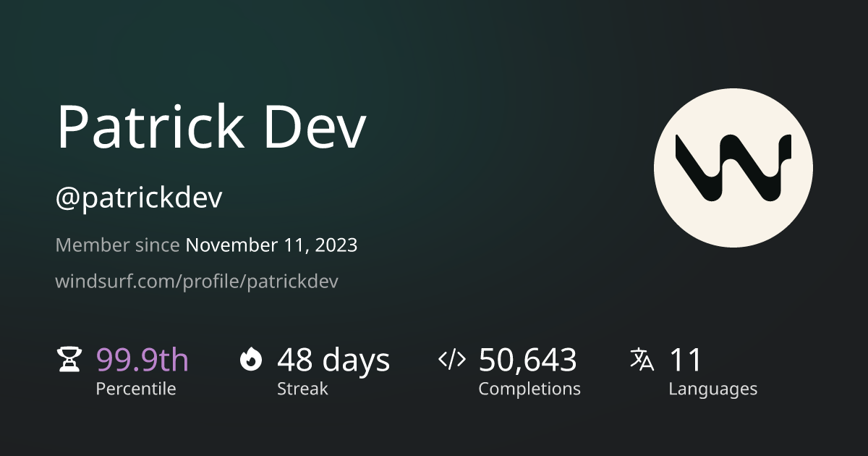Click the Member since label
Viewport: 868px width, 456px height.
[x=117, y=245]
